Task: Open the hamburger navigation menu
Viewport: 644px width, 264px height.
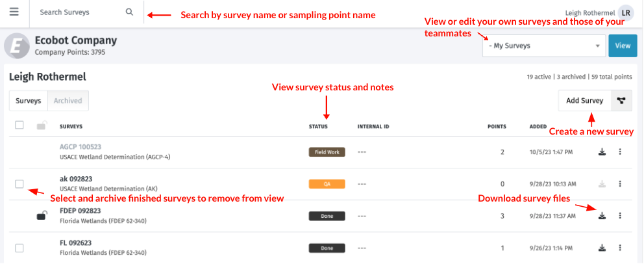Action: click(x=14, y=12)
